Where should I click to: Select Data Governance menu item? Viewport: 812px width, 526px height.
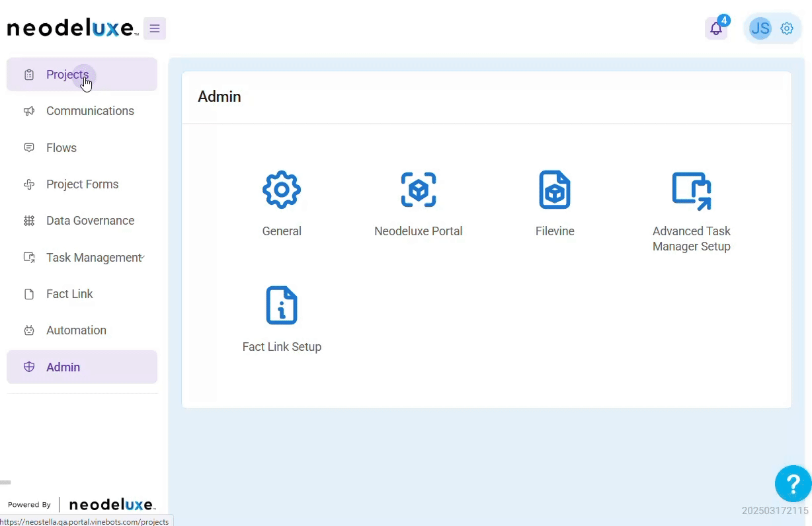point(82,221)
